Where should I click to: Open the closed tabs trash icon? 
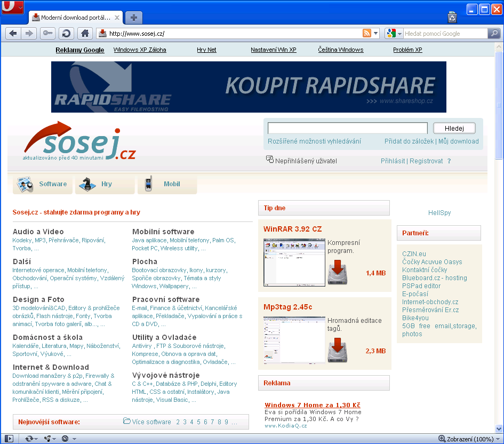(452, 17)
